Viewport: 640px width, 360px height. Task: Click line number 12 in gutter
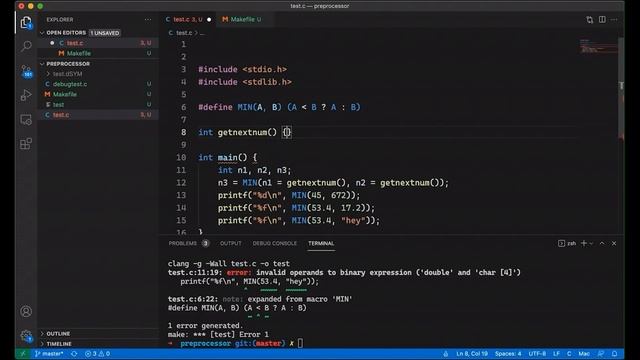pyautogui.click(x=181, y=182)
